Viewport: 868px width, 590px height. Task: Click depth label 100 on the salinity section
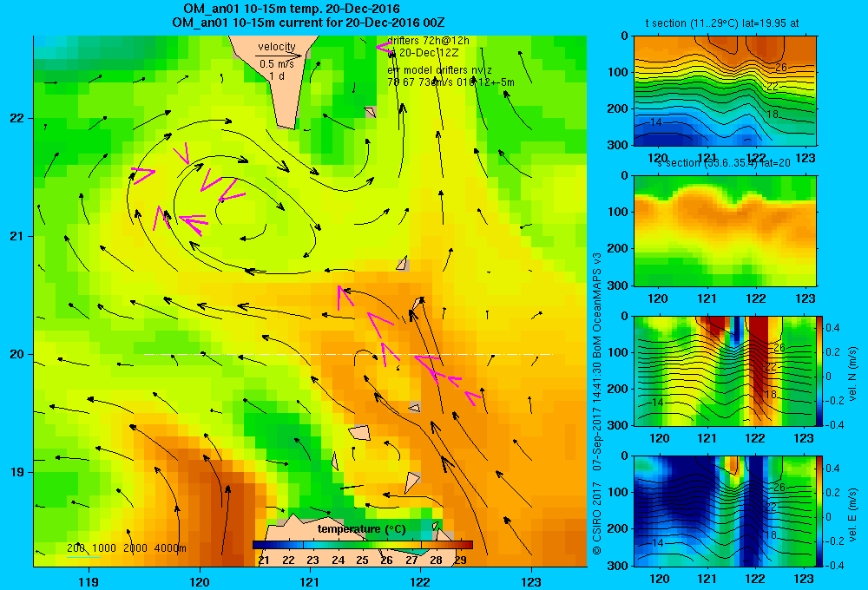(x=617, y=212)
